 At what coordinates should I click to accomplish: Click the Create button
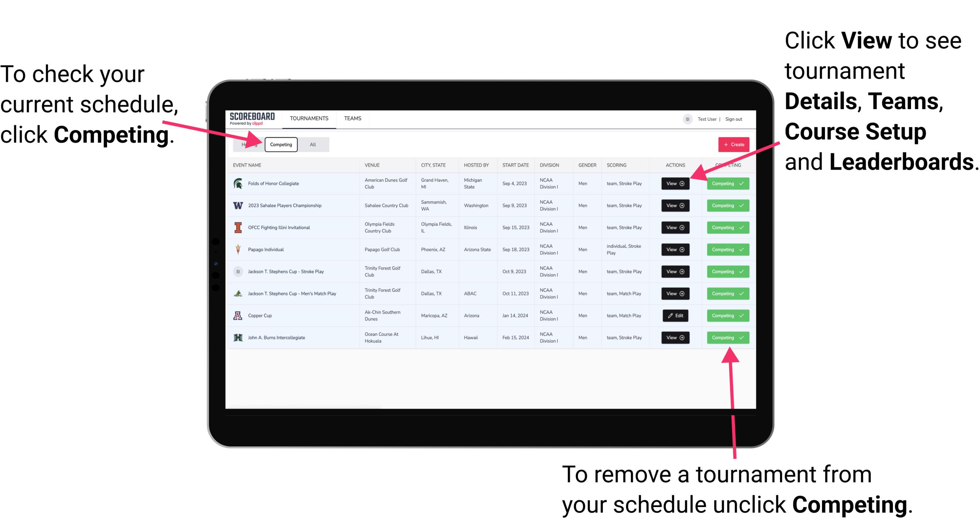(x=732, y=144)
